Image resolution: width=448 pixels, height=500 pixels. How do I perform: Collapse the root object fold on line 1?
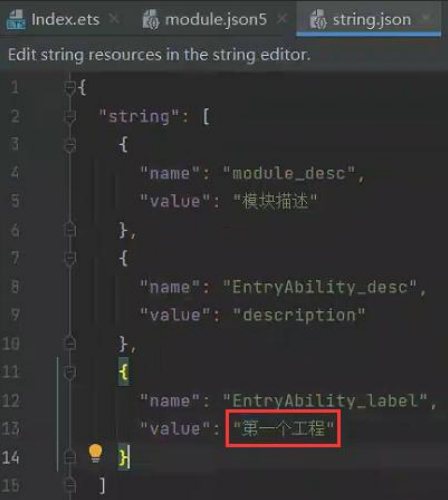(x=70, y=88)
